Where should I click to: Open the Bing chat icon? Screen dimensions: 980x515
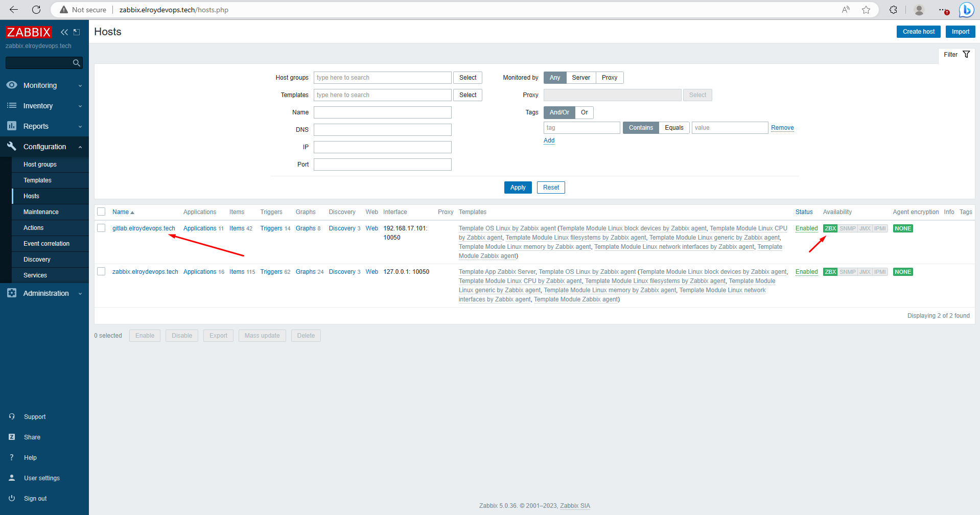click(966, 10)
